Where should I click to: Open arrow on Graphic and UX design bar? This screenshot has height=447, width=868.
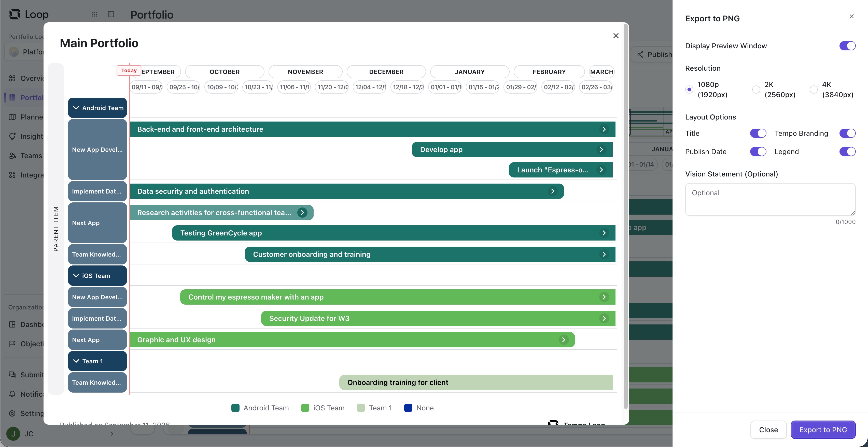pyautogui.click(x=563, y=340)
